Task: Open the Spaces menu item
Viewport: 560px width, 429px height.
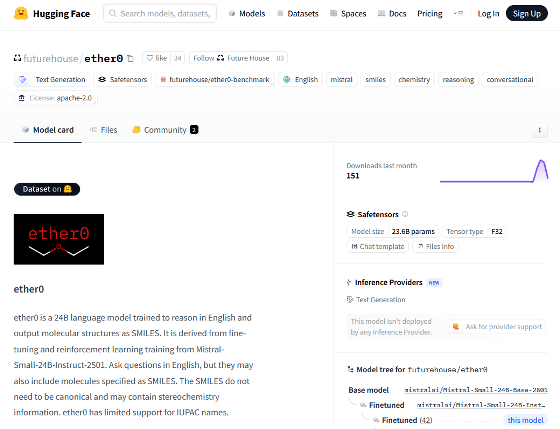Action: (x=348, y=14)
